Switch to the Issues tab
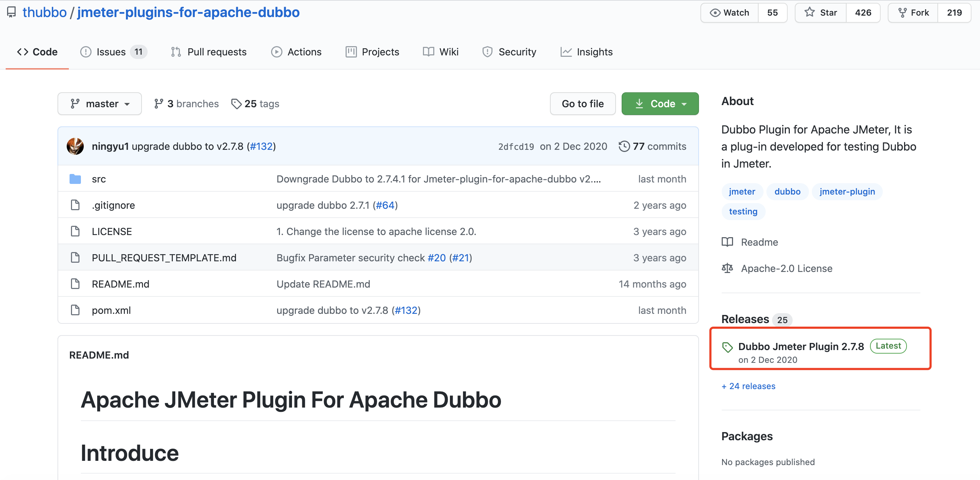Viewport: 980px width, 480px height. pyautogui.click(x=113, y=52)
